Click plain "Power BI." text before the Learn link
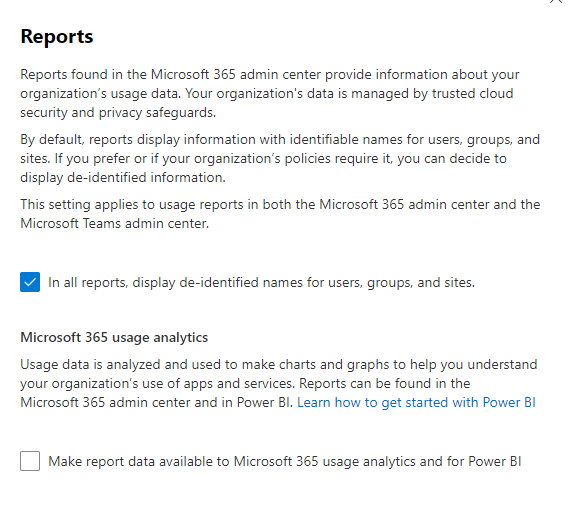 point(265,402)
